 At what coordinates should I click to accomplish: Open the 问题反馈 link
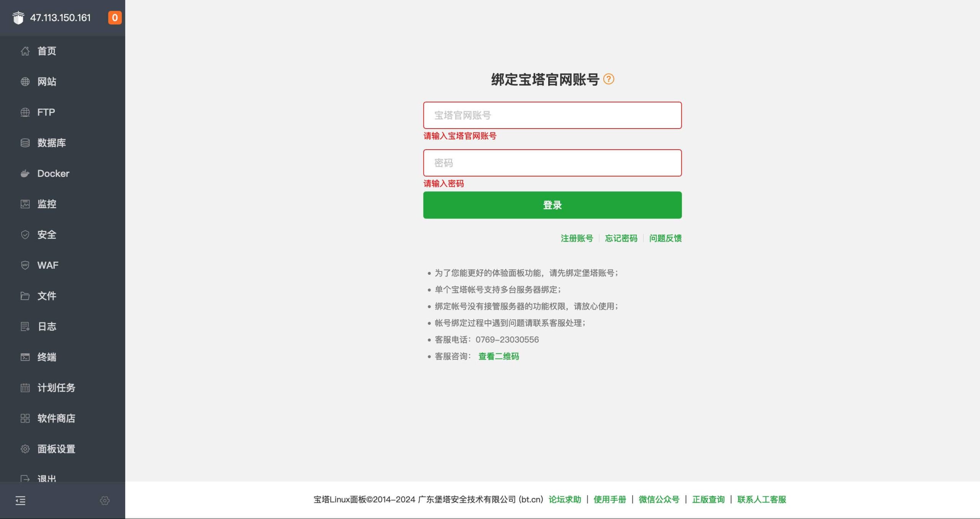665,238
